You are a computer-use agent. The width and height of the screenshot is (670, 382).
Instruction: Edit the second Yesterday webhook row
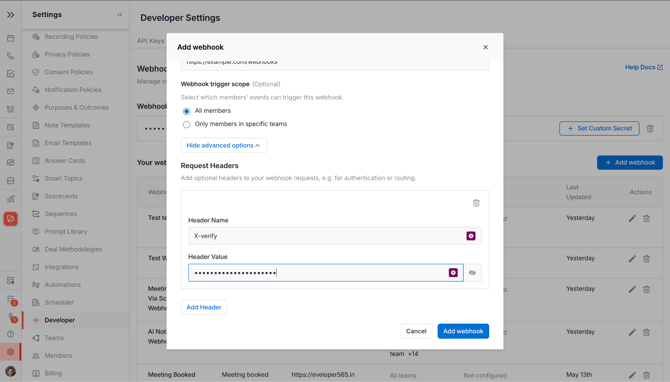tap(632, 259)
